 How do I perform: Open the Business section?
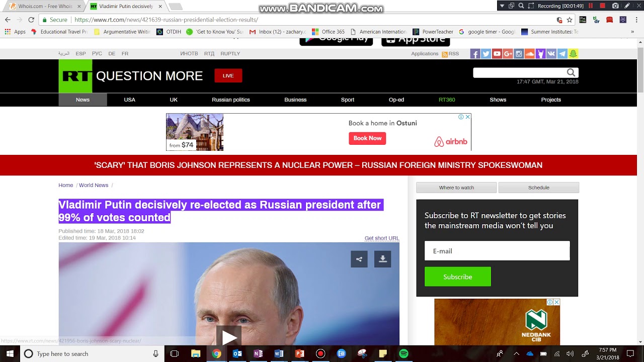coord(295,100)
